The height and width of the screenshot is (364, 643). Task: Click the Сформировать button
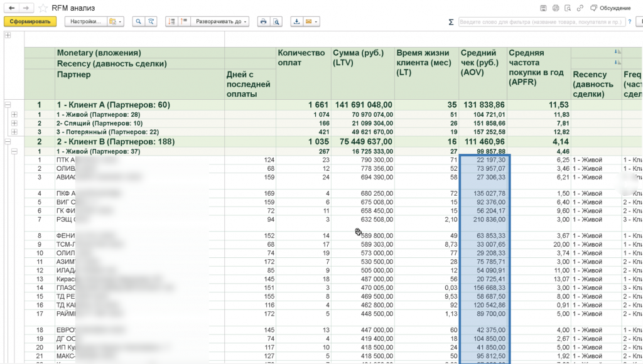click(30, 21)
